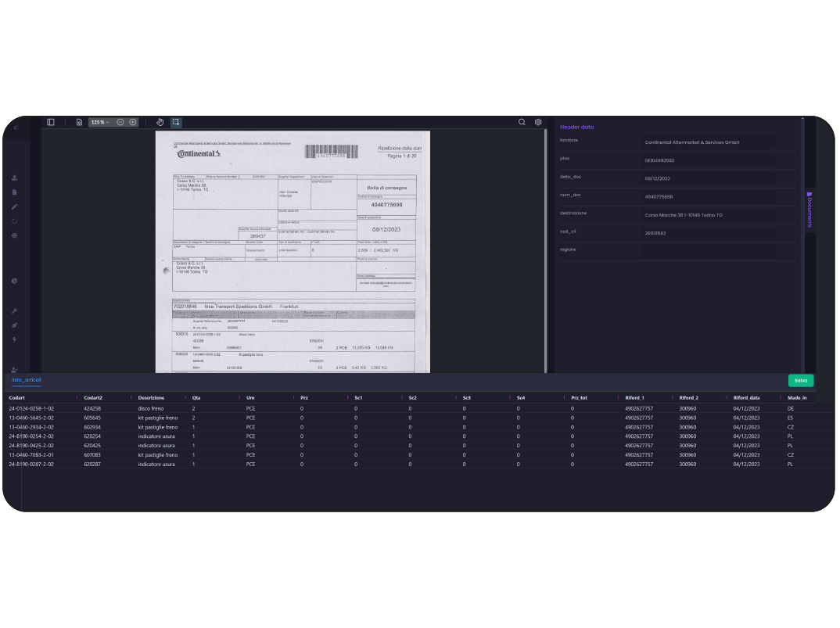The image size is (840, 628).
Task: Click the dotted circle icon in the sidebar
Action: point(14,221)
